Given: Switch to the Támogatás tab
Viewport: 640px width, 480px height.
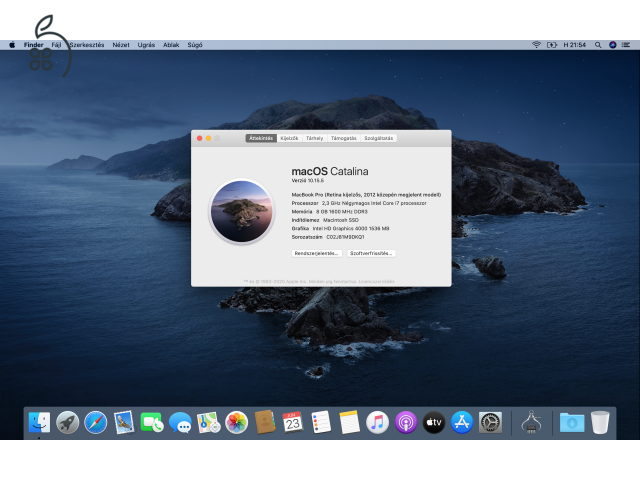Looking at the screenshot, I should click(344, 138).
